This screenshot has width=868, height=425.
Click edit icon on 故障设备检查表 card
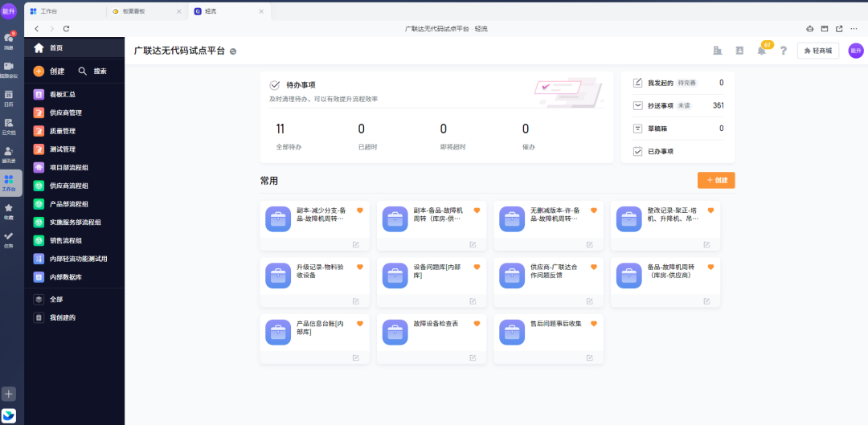(473, 358)
